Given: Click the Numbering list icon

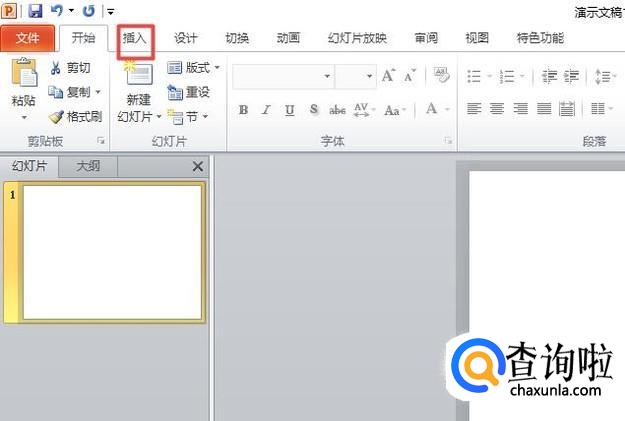Looking at the screenshot, I should click(507, 76).
